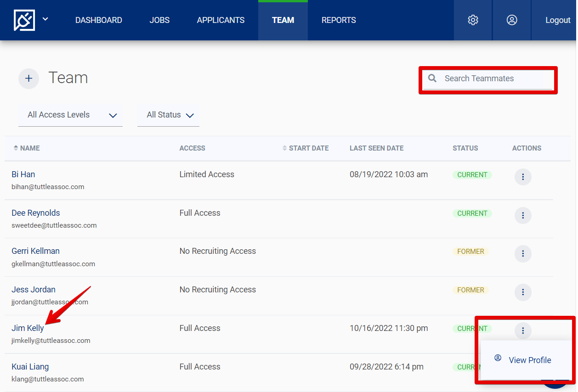Viewport: 578px width, 392px height.
Task: Switch to the DASHBOARD tab
Action: (99, 20)
